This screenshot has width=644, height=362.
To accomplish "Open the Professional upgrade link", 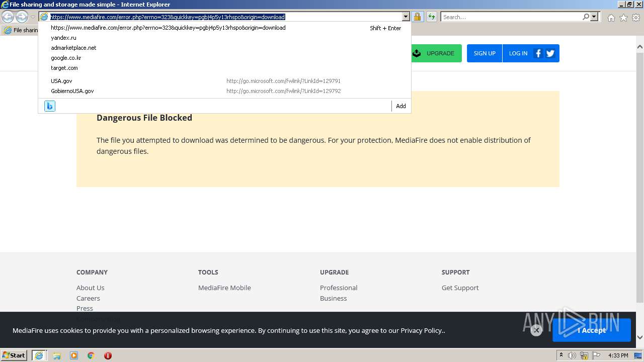I will (x=339, y=288).
